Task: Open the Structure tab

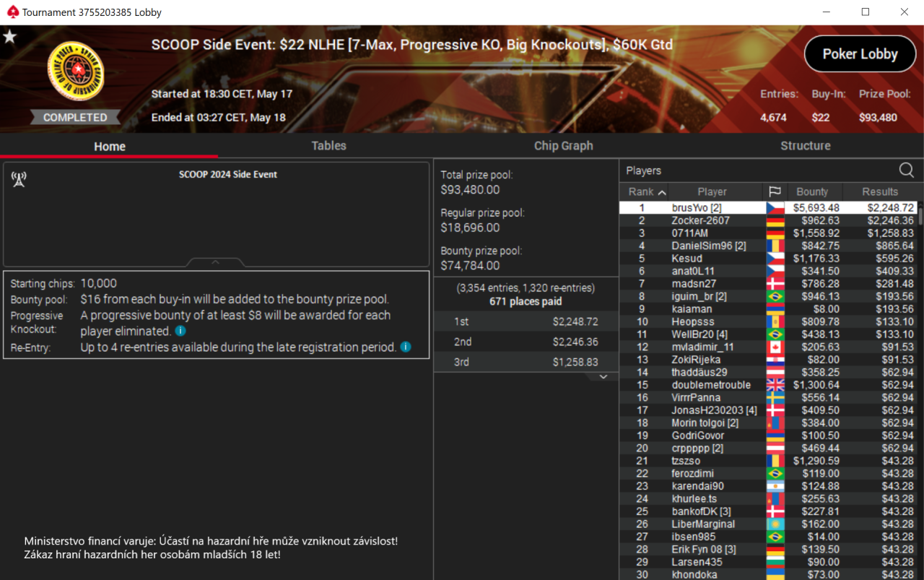Action: point(805,146)
